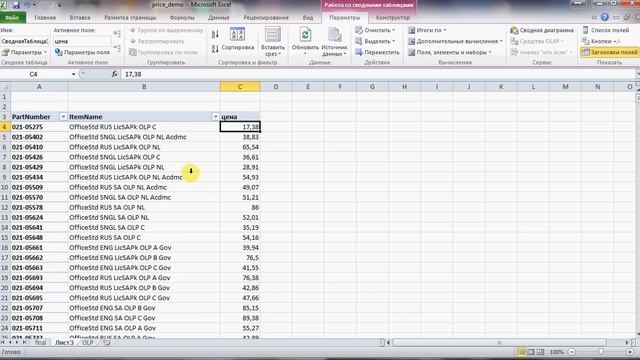This screenshot has width=640, height=360.
Task: Open the Вид ribbon tab
Action: 308,18
